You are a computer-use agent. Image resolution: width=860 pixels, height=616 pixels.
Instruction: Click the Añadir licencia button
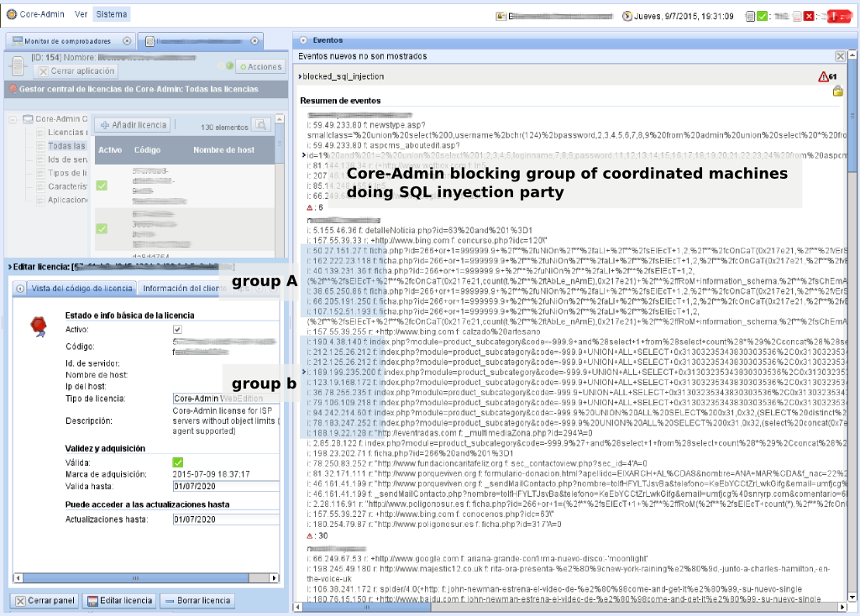pyautogui.click(x=133, y=125)
